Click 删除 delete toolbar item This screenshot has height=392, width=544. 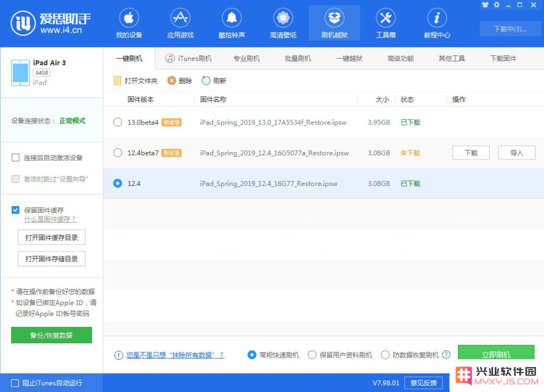pyautogui.click(x=180, y=81)
